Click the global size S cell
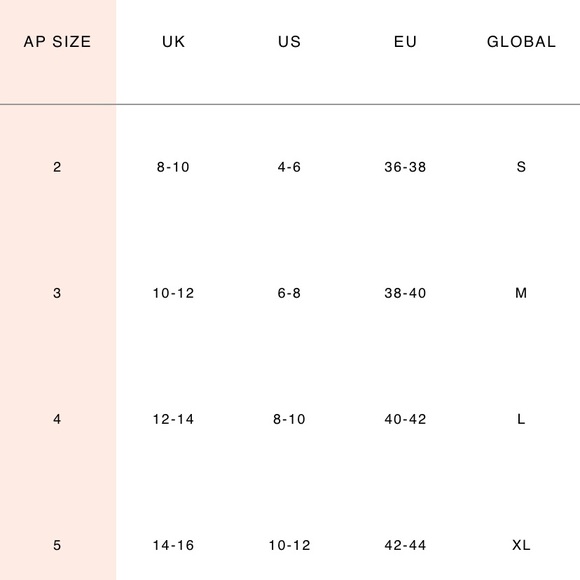 (x=521, y=167)
